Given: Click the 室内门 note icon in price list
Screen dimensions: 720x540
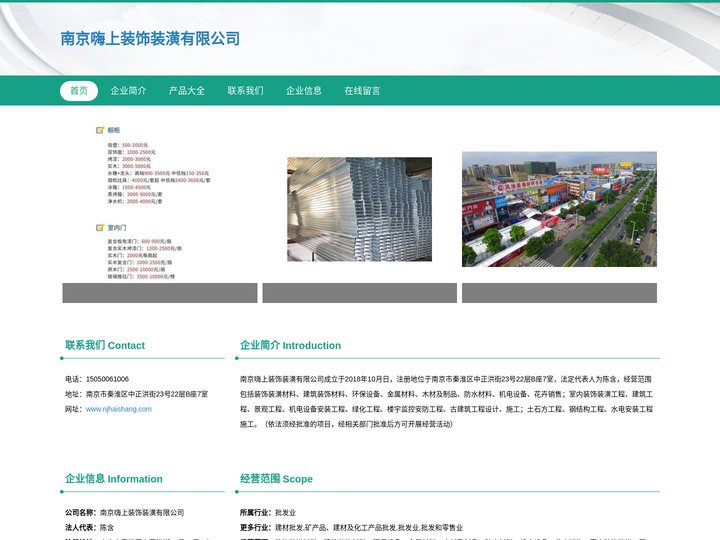Looking at the screenshot, I should click(100, 227).
